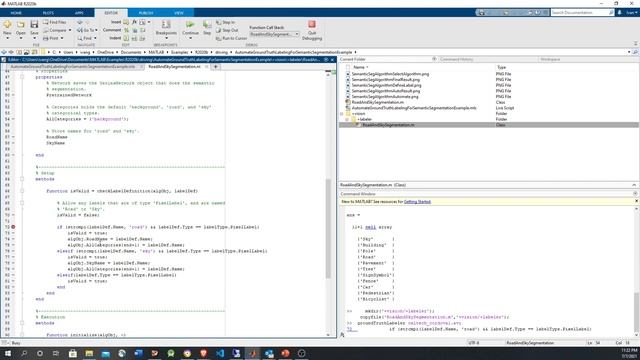
Task: Open the Workspace panel tab
Action: [x=550, y=59]
